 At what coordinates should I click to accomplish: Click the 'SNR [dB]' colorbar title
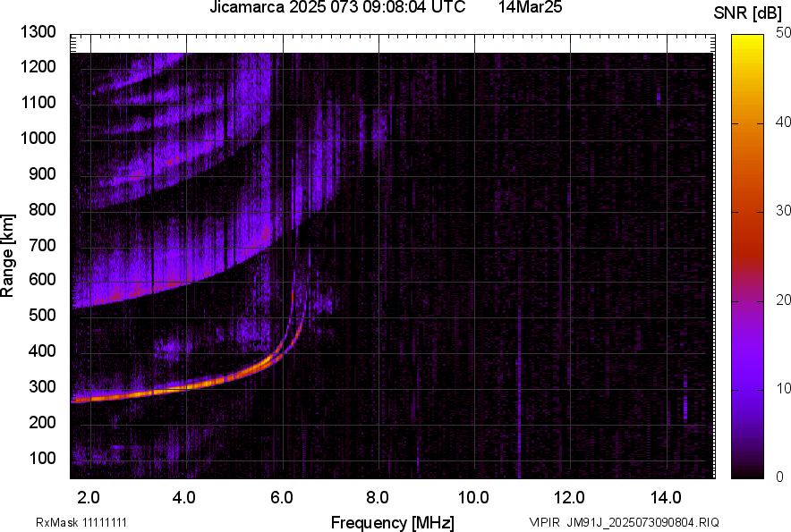pos(748,13)
